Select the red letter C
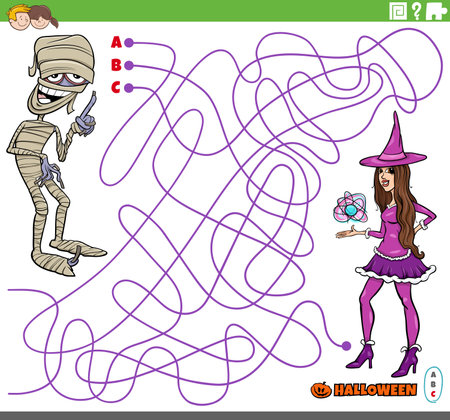The width and height of the screenshot is (450, 420). tap(116, 87)
